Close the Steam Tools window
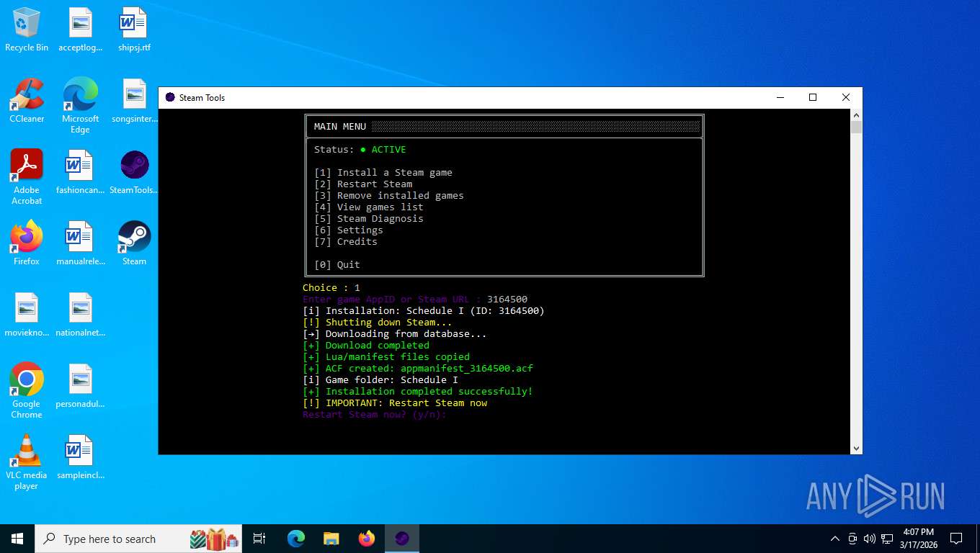This screenshot has height=553, width=980. pos(846,97)
